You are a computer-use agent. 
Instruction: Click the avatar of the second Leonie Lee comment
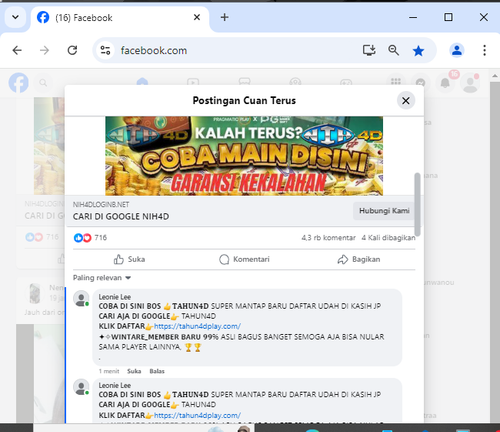click(81, 387)
